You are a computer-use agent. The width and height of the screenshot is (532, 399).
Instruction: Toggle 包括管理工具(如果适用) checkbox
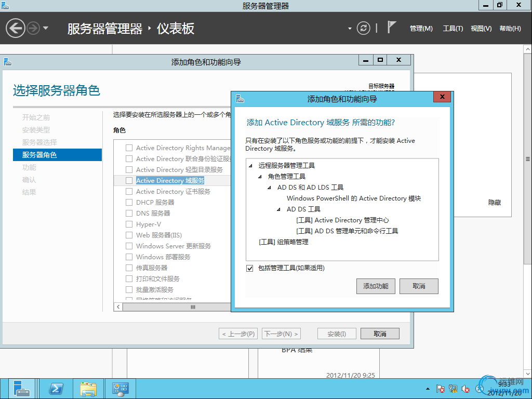[250, 269]
